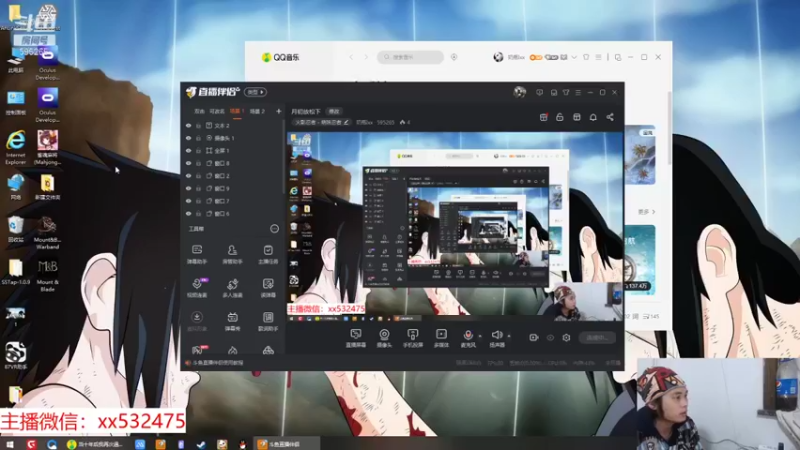The height and width of the screenshot is (450, 800).
Task: Toggle visibility of 窗口 2 layer
Action: [x=188, y=176]
